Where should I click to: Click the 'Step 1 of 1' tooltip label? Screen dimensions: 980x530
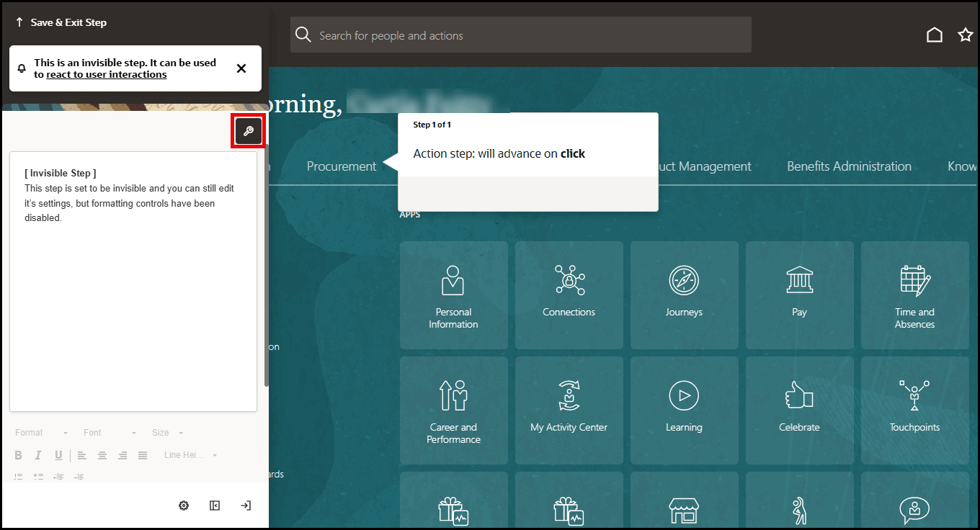(x=432, y=125)
